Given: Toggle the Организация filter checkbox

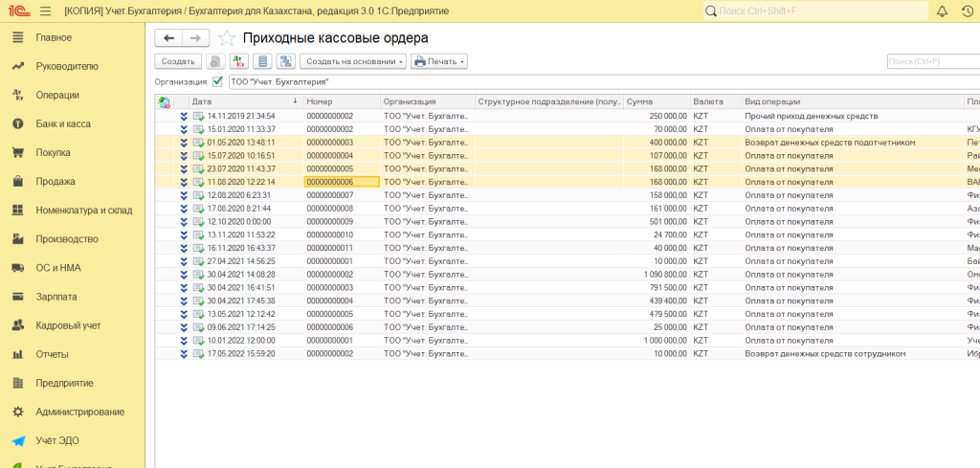Looking at the screenshot, I should (x=217, y=82).
